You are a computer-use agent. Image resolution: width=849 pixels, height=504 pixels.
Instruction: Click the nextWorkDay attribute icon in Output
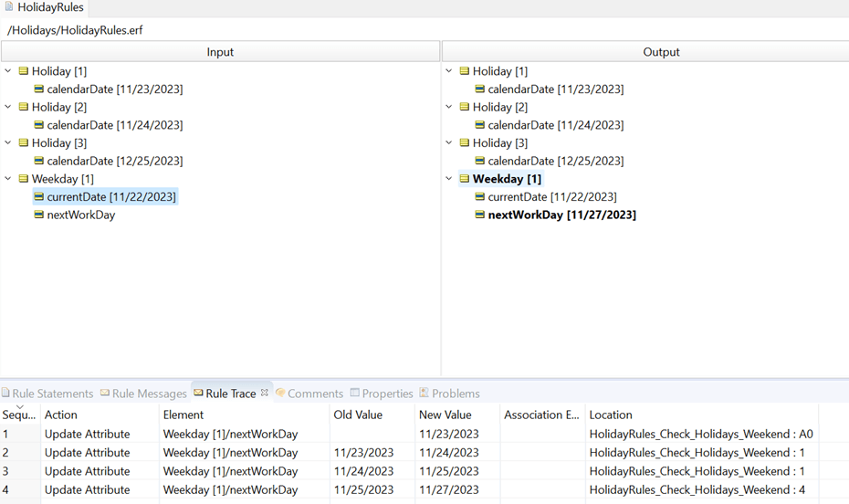coord(480,215)
